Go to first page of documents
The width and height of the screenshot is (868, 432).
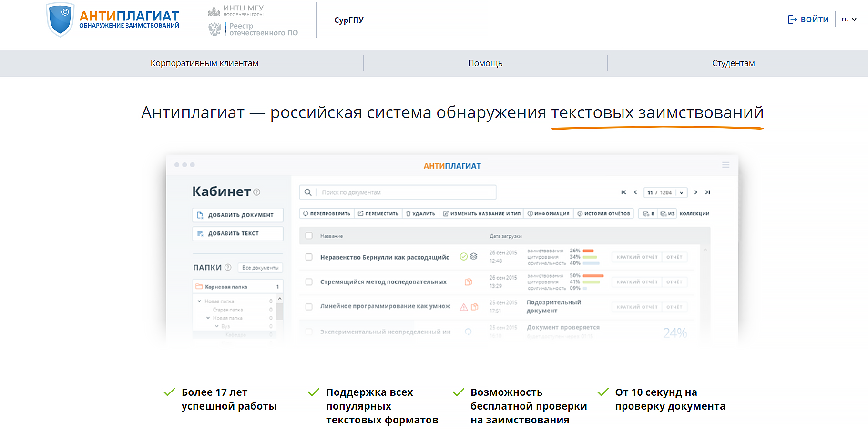(623, 192)
